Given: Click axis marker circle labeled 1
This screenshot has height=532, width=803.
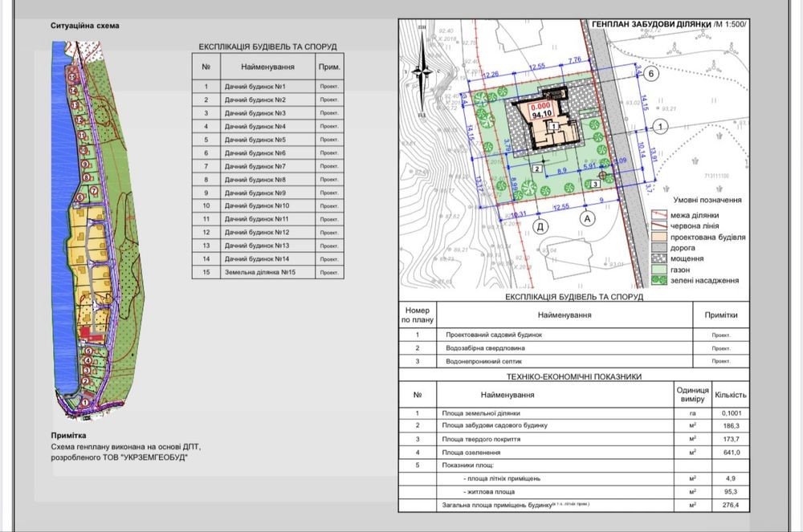Looking at the screenshot, I should coord(659,126).
